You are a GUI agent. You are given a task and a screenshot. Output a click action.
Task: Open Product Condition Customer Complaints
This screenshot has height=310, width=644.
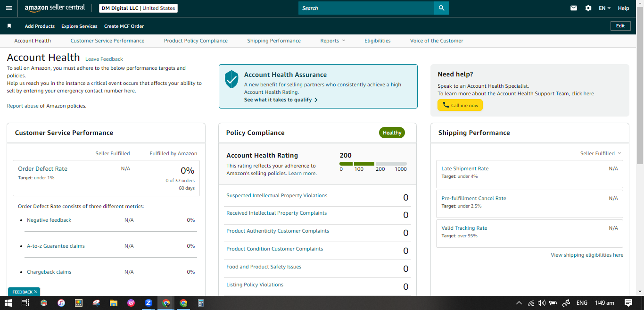(275, 249)
